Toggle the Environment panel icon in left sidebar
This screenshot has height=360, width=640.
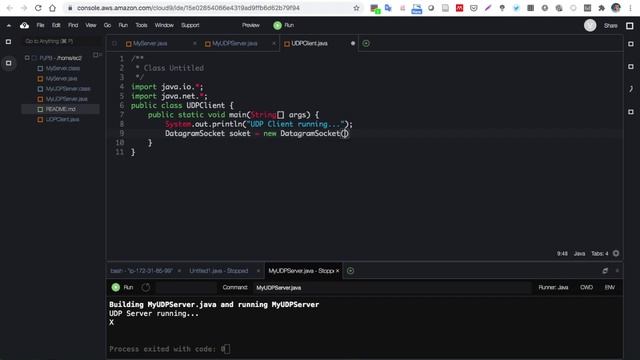click(9, 63)
